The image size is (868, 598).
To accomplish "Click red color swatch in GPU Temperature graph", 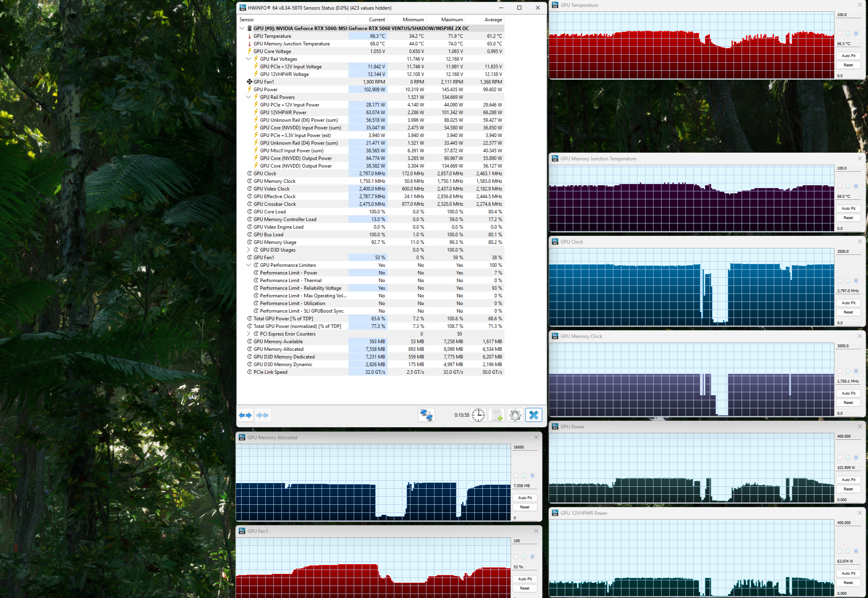I will pos(840,33).
